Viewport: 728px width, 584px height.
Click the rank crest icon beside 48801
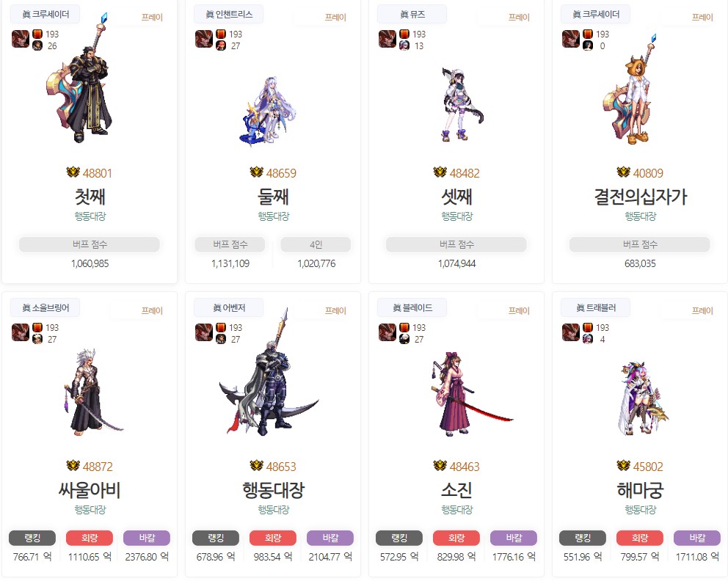point(73,172)
